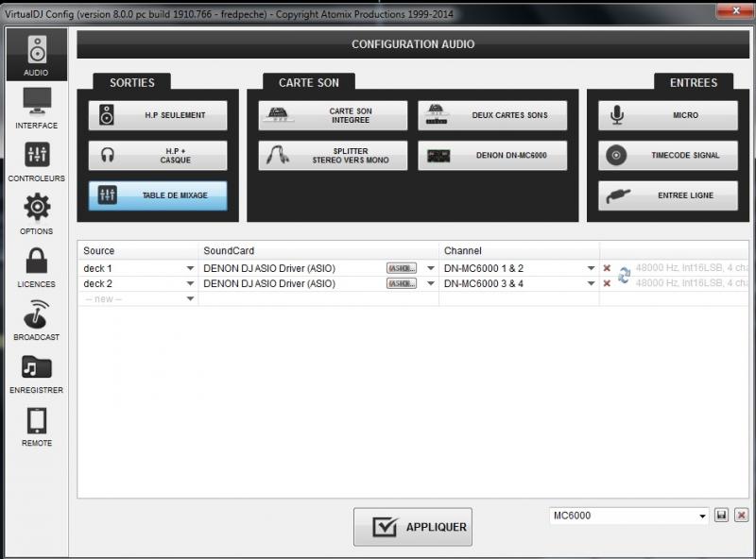Save the MC6000 audio profile
Screen dimensions: 756x559
tap(721, 516)
